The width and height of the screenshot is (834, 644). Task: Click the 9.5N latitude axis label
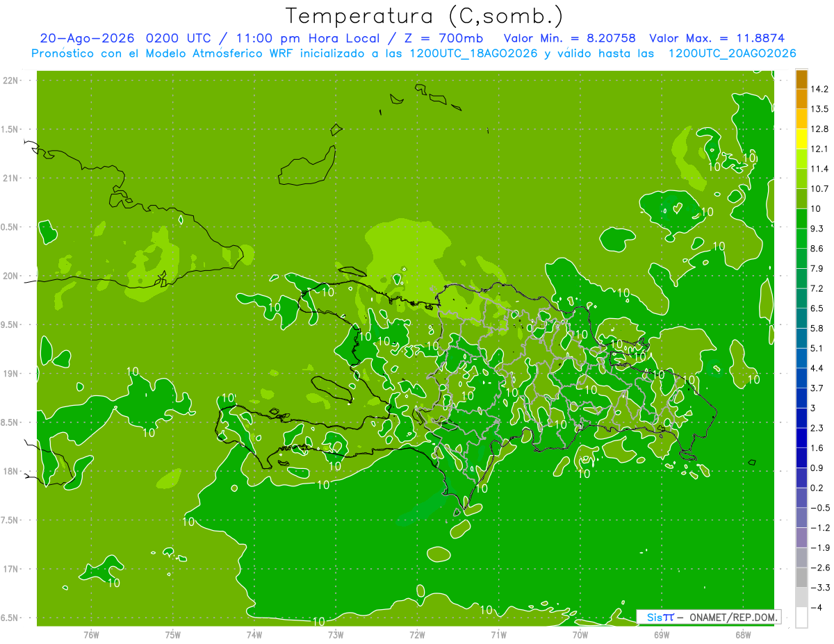point(10,325)
